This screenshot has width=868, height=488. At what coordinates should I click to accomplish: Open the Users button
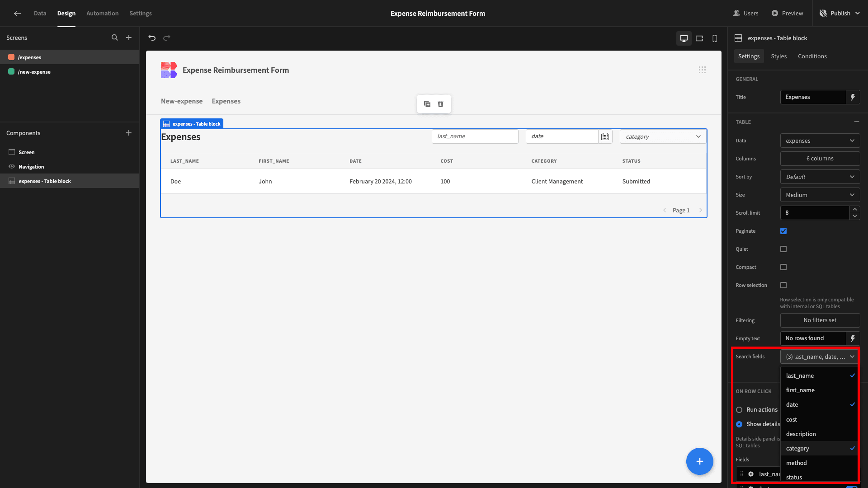[745, 14]
